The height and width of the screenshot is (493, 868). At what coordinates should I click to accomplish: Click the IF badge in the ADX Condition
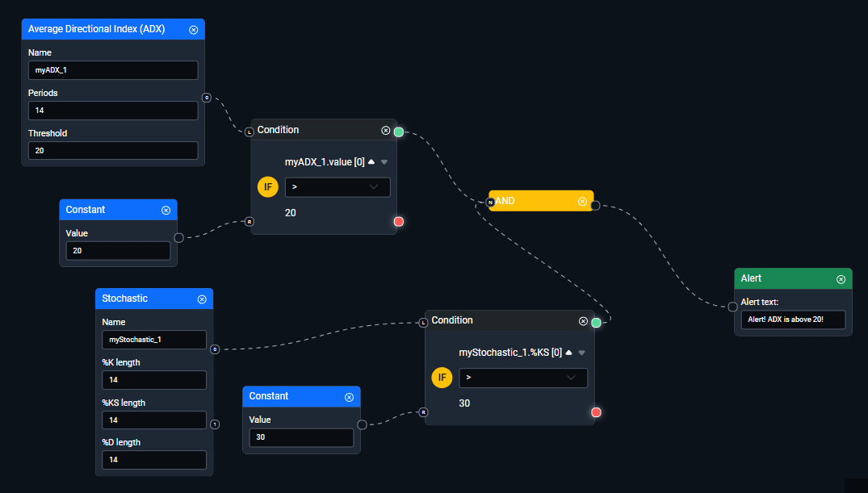[268, 187]
